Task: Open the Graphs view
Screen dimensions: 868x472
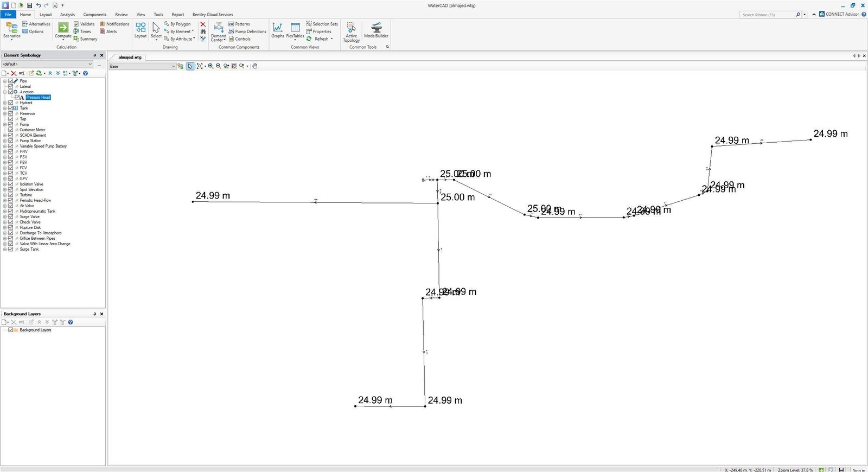Action: (277, 29)
